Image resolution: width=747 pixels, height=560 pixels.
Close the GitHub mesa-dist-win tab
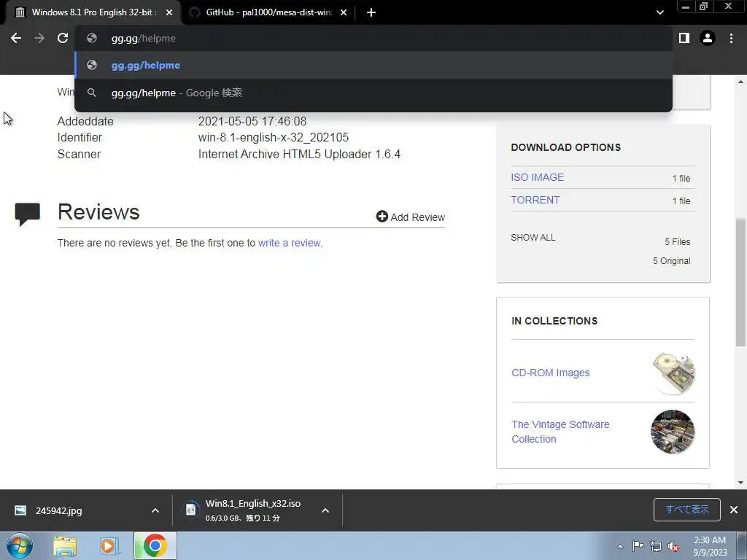344,12
